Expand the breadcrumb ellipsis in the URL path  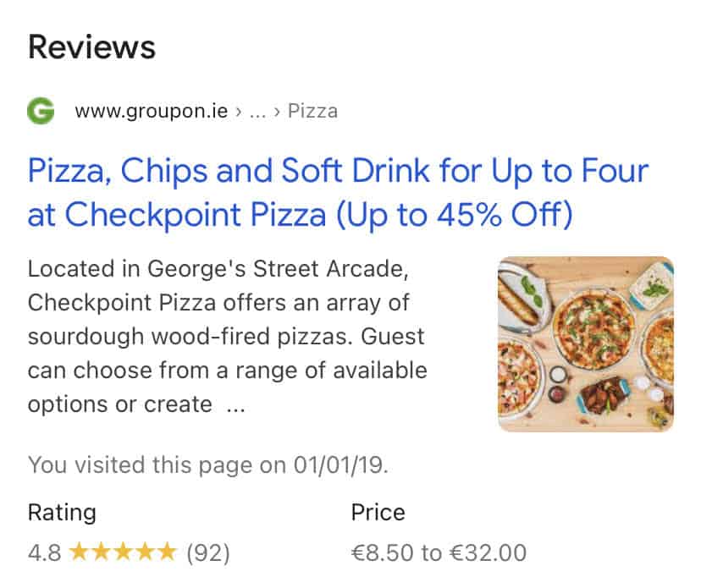(257, 114)
